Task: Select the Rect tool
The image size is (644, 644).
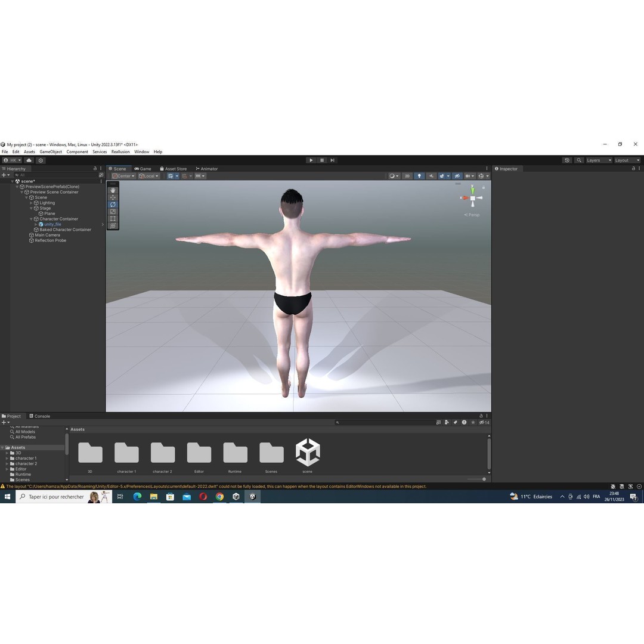Action: 113,218
